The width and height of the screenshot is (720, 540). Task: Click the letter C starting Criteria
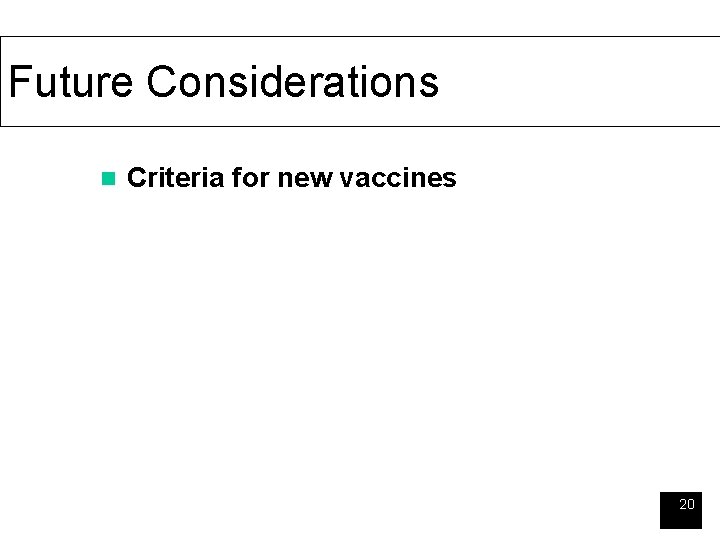coord(136,178)
